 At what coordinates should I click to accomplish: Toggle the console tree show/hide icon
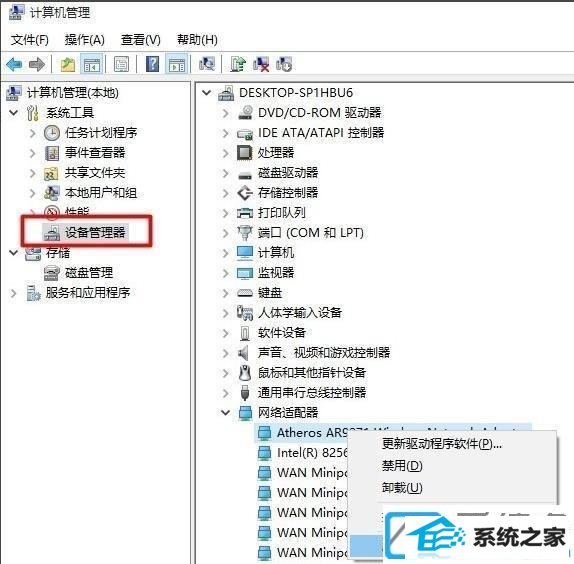[92, 65]
